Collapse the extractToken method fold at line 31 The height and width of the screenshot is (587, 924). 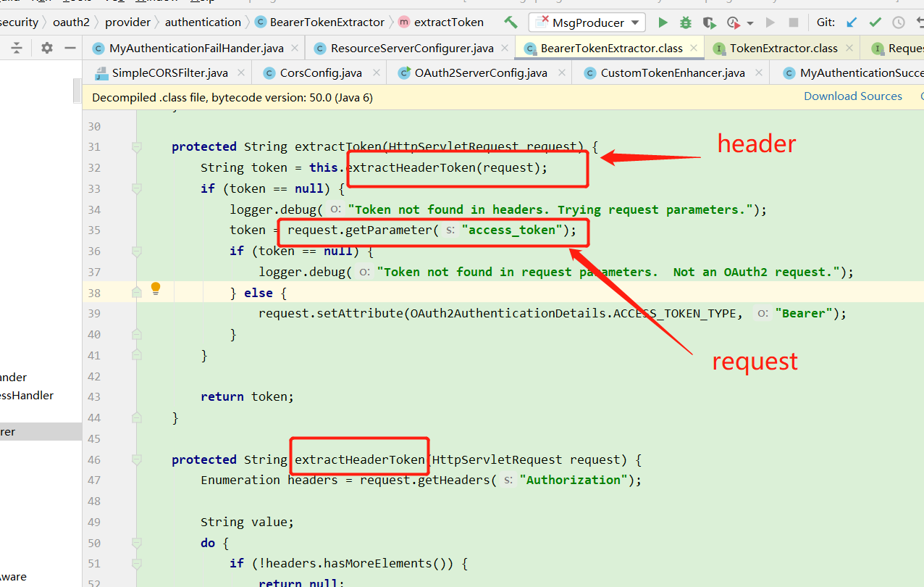[x=137, y=147]
